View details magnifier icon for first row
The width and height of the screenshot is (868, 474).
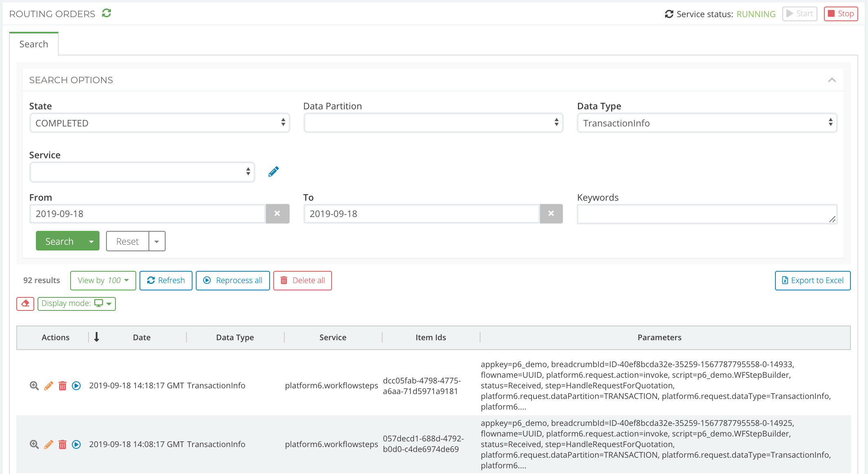click(34, 385)
